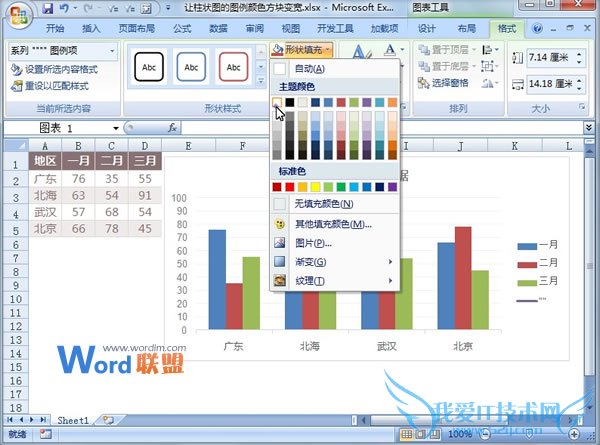
Task: Pick the standard purple color swatch
Action: point(392,187)
